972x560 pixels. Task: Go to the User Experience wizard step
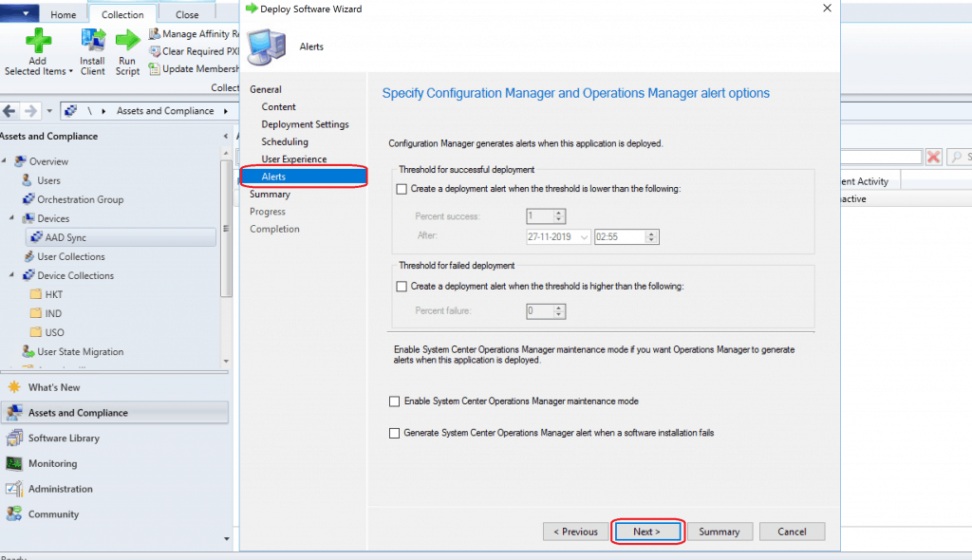[x=294, y=159]
